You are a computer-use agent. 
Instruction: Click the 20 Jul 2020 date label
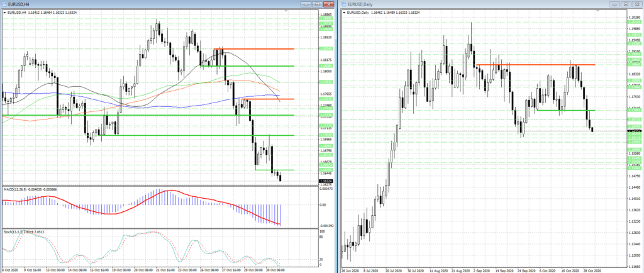tap(394, 270)
